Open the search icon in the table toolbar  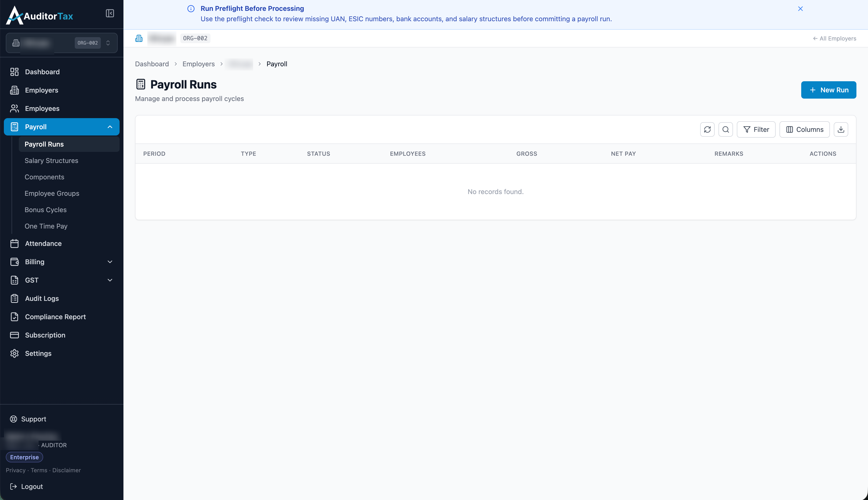coord(726,129)
